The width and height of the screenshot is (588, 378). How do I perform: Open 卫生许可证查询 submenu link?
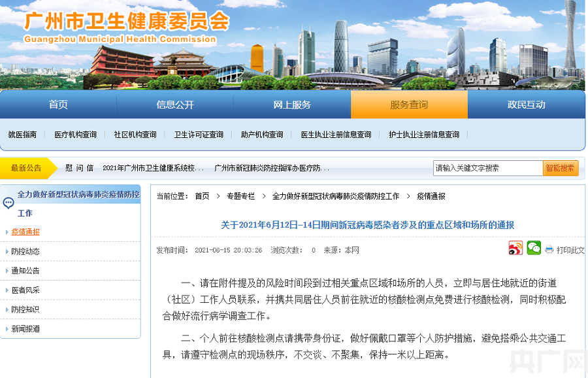(199, 135)
